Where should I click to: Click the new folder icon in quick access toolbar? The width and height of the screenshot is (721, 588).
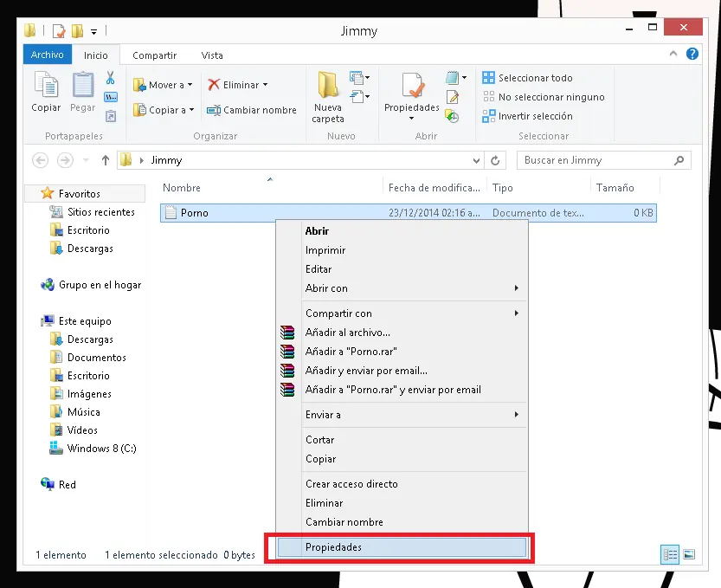tap(77, 31)
